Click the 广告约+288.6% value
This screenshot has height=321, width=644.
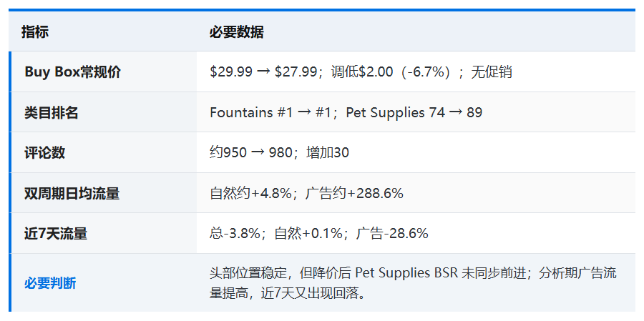click(x=354, y=193)
